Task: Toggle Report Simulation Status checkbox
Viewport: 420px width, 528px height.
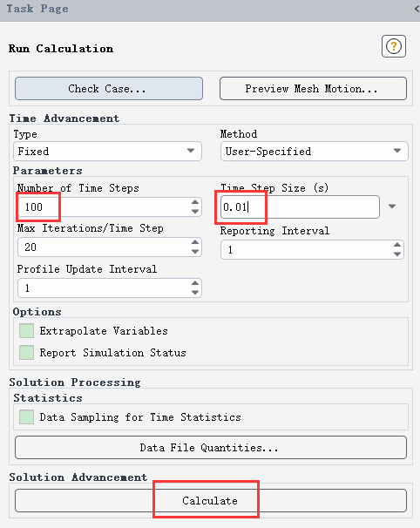Action: 26,353
